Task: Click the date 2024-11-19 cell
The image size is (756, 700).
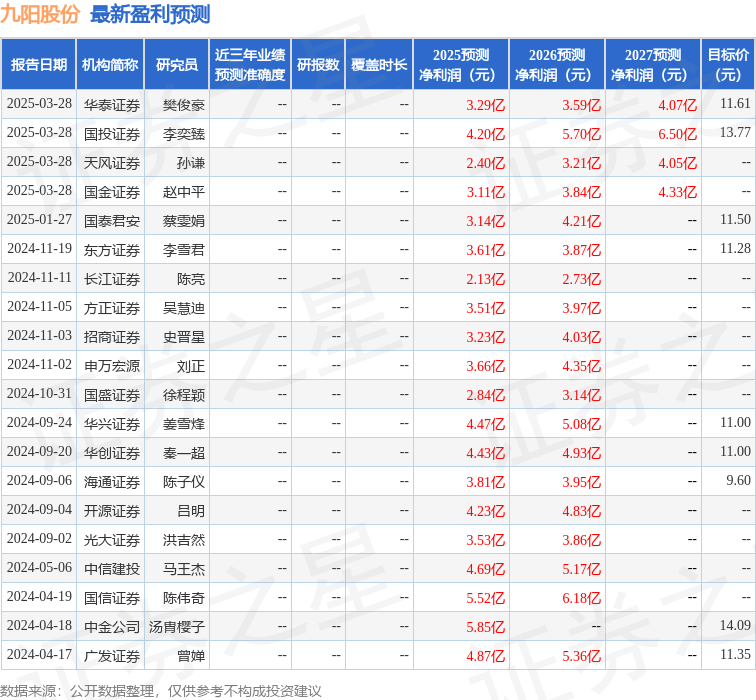Action: point(40,248)
